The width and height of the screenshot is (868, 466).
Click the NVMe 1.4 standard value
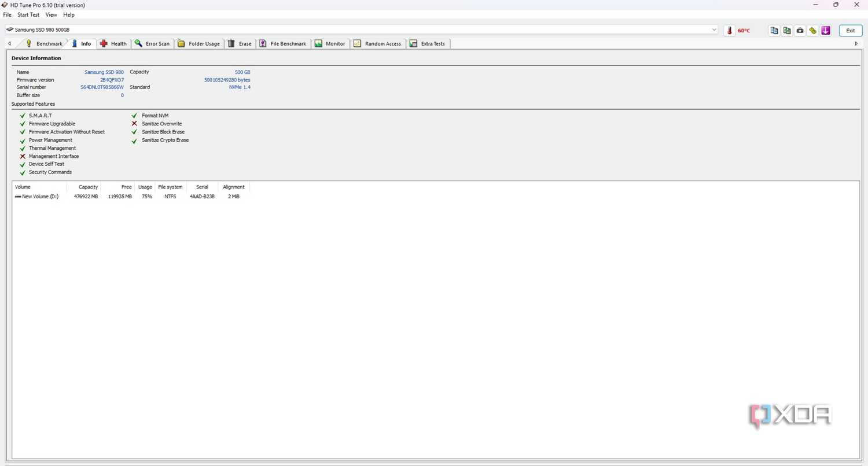[240, 87]
